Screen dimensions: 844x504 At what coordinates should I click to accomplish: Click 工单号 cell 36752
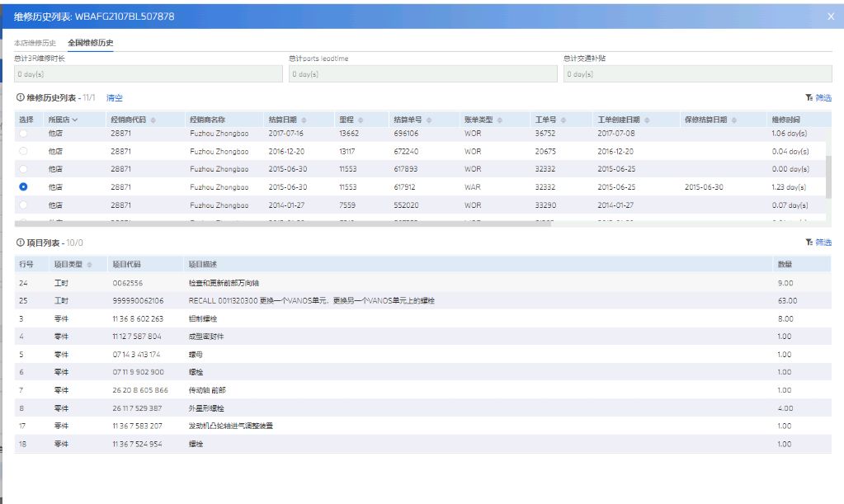545,134
